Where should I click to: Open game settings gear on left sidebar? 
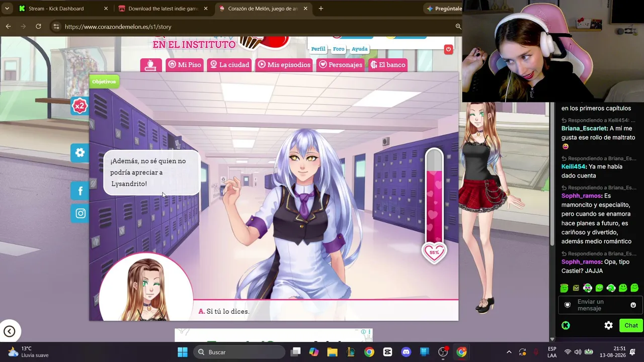(x=80, y=152)
